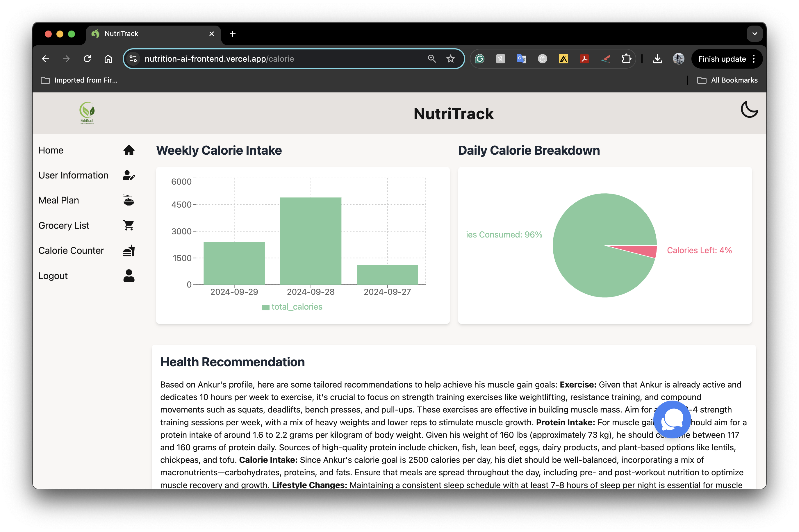Open User Information from the sidebar
Screen dimensions: 799x532
click(73, 175)
